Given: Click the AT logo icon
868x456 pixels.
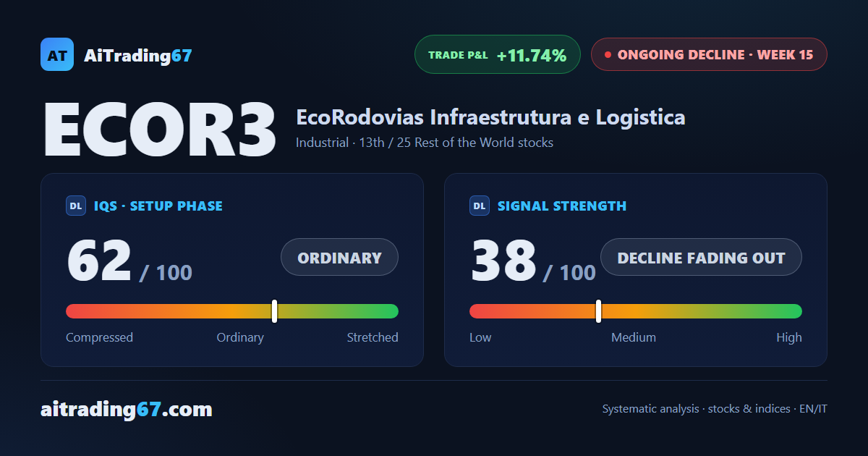Looking at the screenshot, I should coord(57,54).
